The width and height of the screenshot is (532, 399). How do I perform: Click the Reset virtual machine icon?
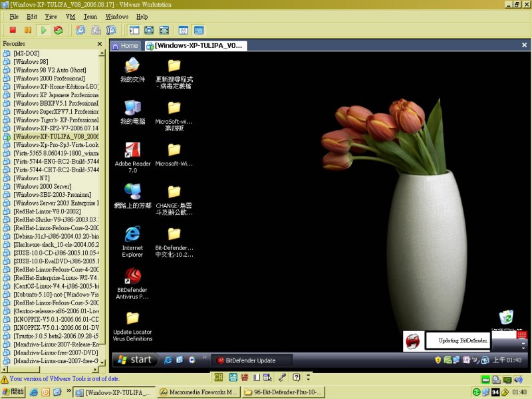pyautogui.click(x=59, y=30)
